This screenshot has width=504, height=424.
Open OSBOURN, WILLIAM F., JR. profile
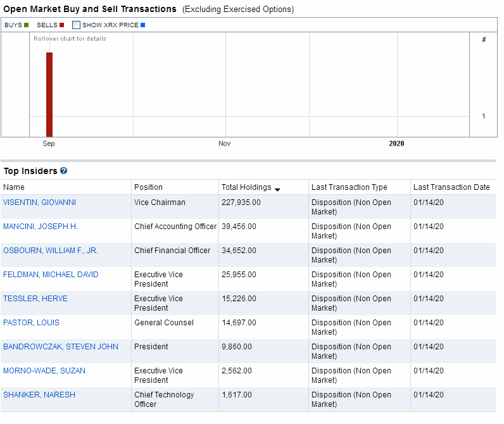[51, 251]
